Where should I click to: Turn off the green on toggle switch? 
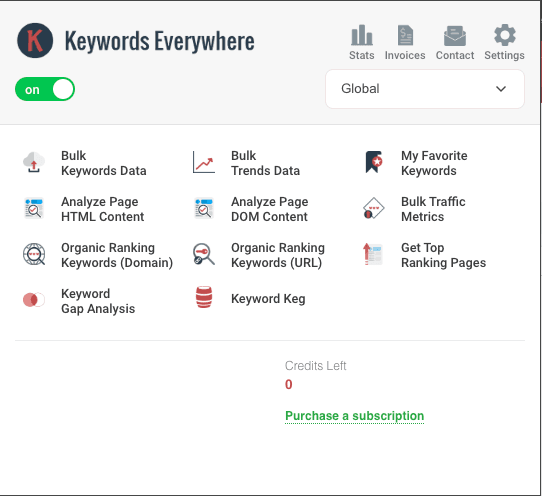tap(45, 89)
